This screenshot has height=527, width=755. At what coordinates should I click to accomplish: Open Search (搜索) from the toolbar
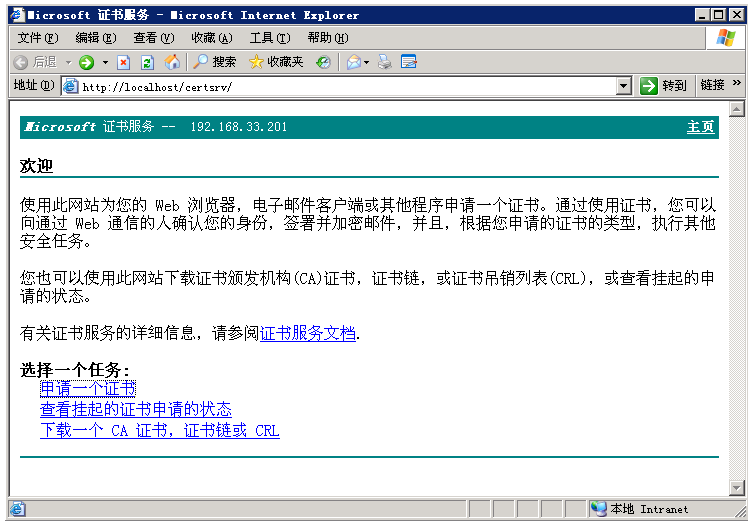tap(214, 62)
